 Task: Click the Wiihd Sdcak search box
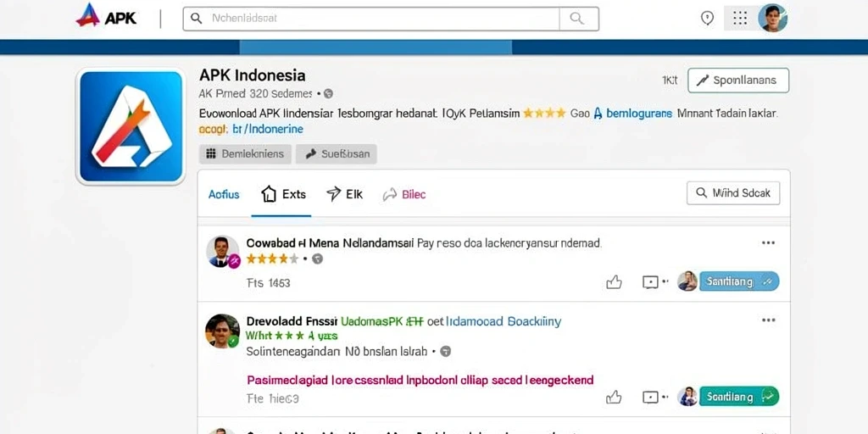coord(733,193)
